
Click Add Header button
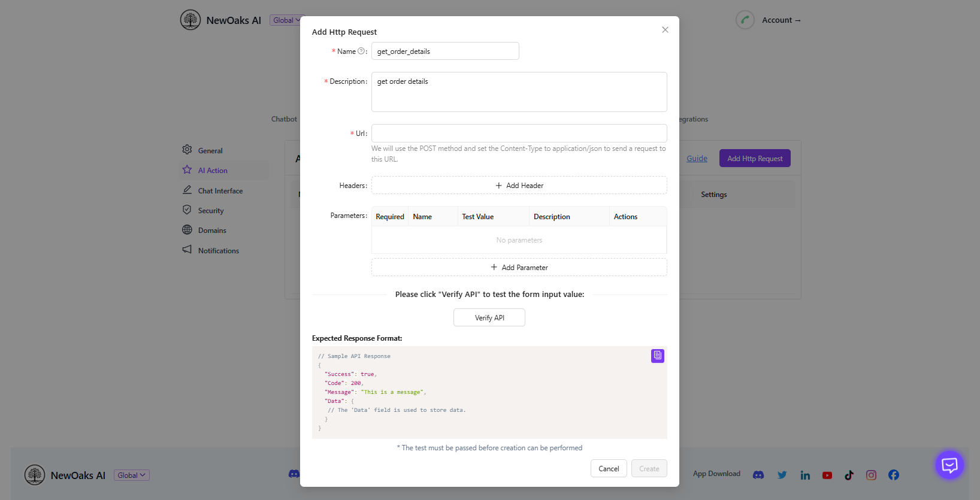click(519, 186)
